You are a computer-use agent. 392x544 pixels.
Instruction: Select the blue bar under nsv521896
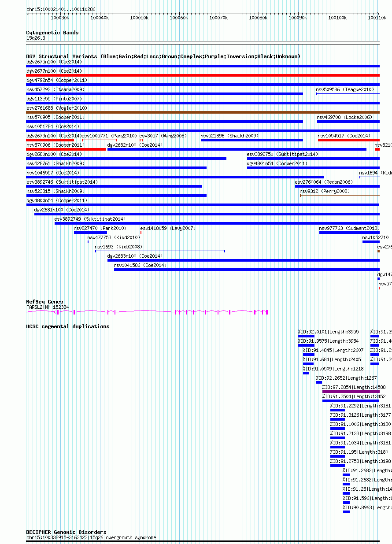pos(252,140)
